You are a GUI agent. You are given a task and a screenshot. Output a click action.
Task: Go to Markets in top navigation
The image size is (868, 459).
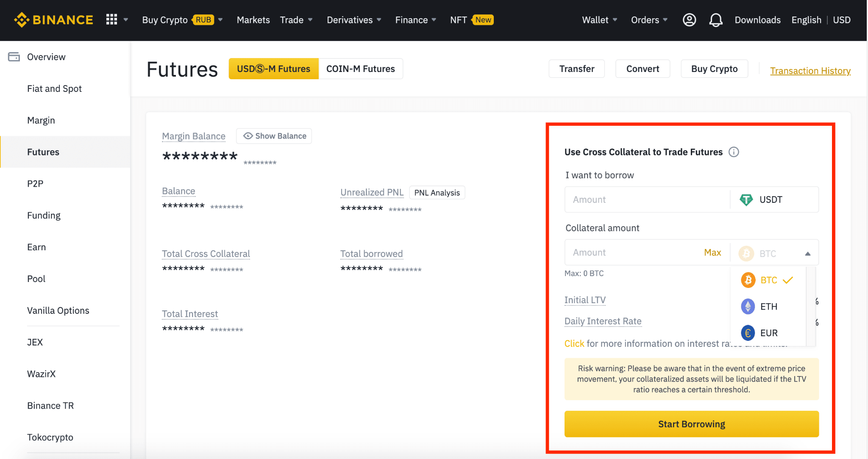(253, 20)
